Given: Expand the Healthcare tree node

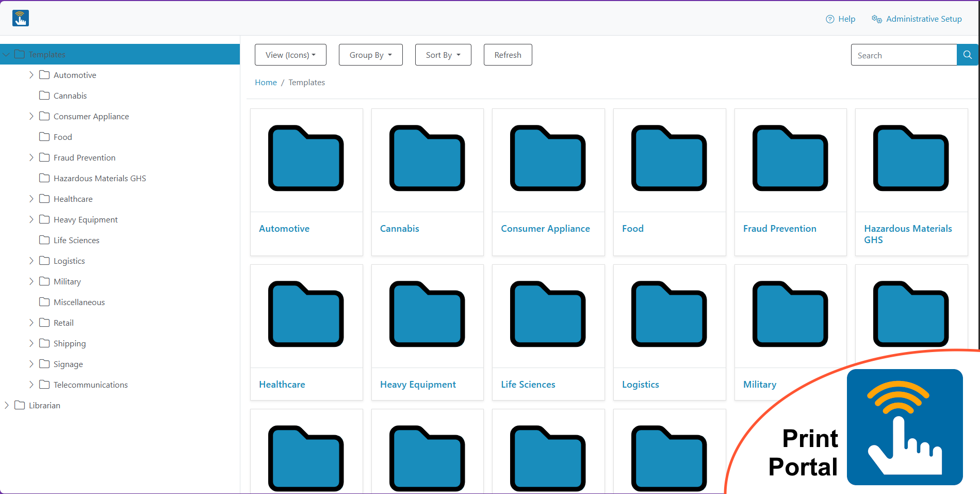Looking at the screenshot, I should click(x=31, y=199).
